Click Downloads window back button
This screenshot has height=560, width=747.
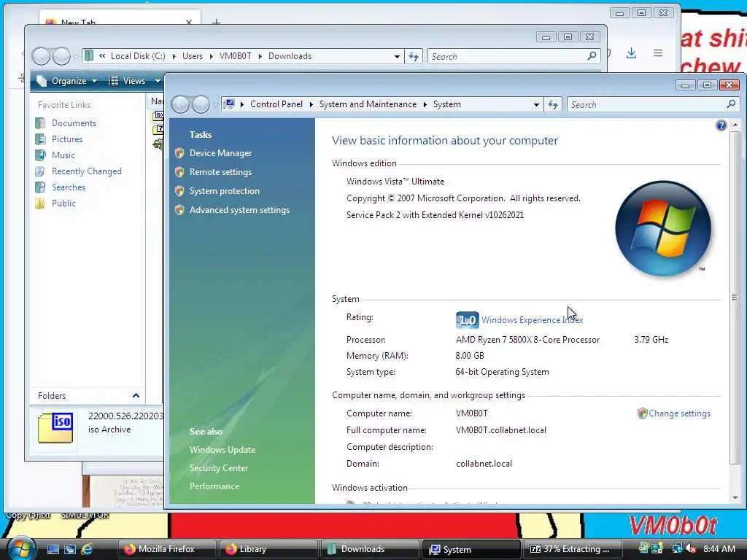42,56
